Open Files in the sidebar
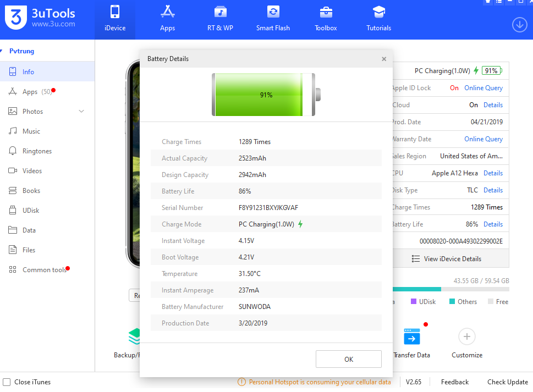 (x=47, y=250)
